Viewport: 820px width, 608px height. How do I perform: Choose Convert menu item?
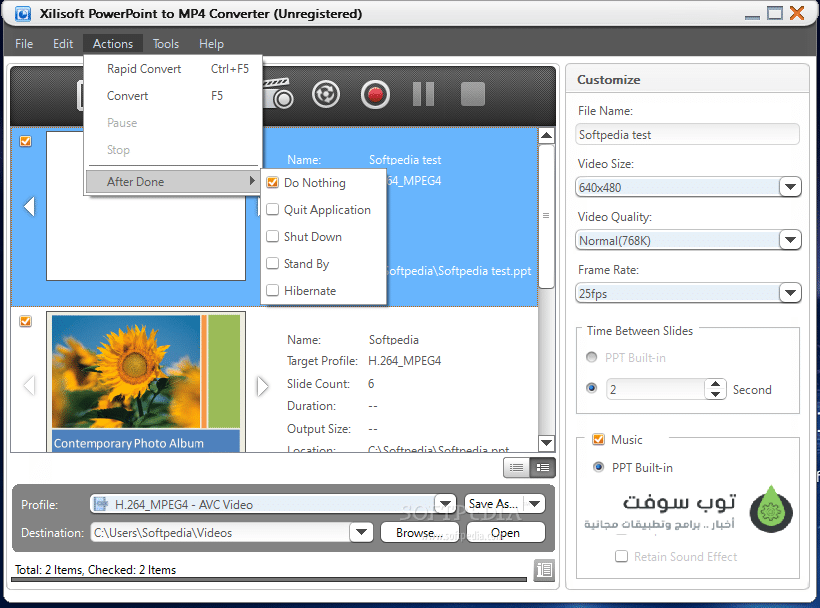coord(173,96)
